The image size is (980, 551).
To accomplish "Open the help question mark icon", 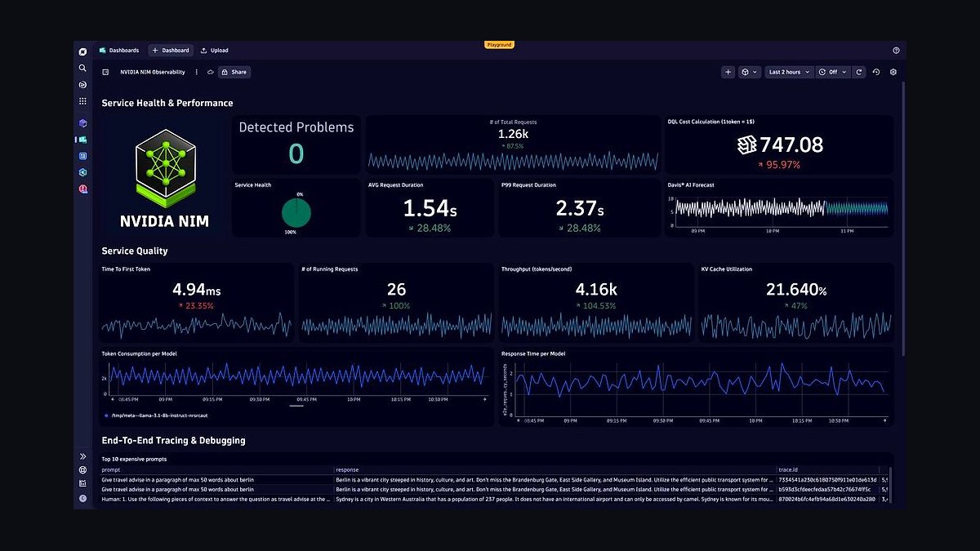I will [896, 51].
